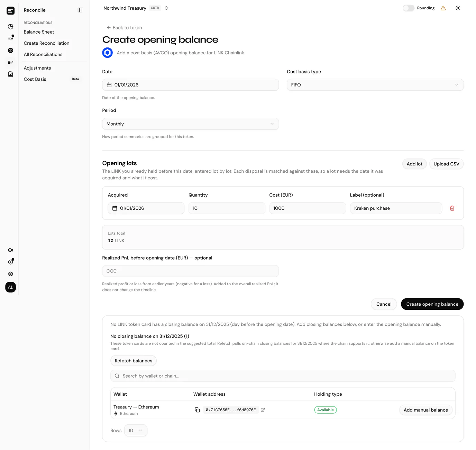Open the info icon with notification dot

(x=11, y=262)
